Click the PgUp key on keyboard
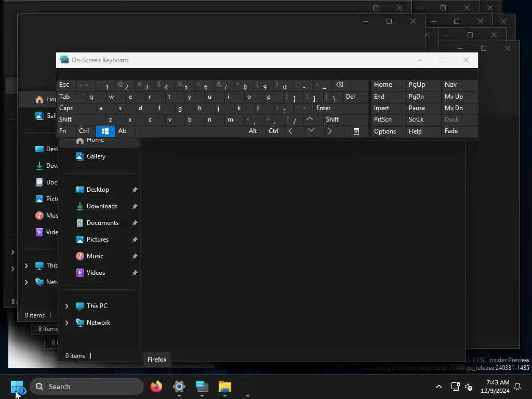The height and width of the screenshot is (399, 532). tap(423, 85)
